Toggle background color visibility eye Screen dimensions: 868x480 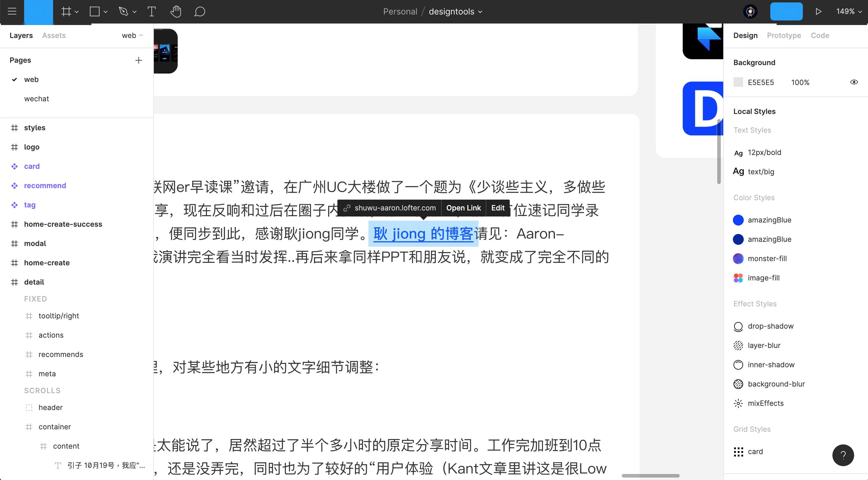tap(854, 82)
